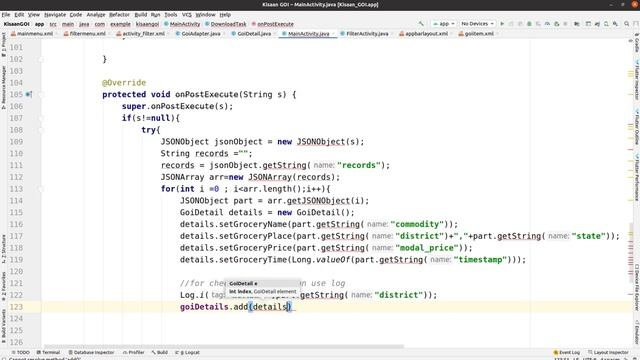The width and height of the screenshot is (640, 360).
Task: Click the Profile app icon in toolbar
Action: point(547,24)
